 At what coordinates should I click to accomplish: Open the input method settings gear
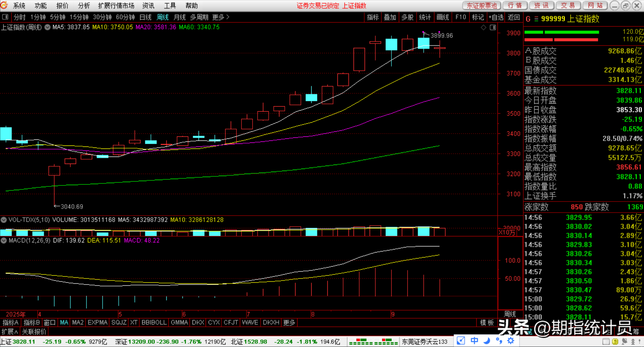pyautogui.click(x=511, y=341)
